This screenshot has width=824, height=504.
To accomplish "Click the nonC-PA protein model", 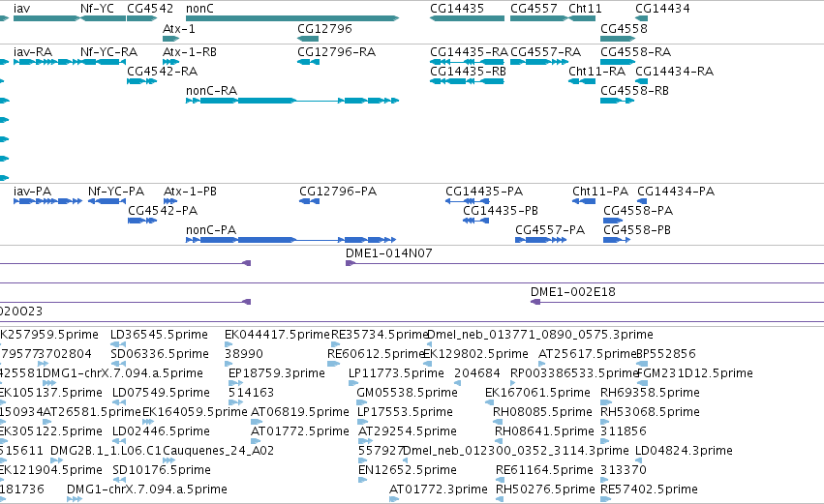I will pyautogui.click(x=290, y=240).
